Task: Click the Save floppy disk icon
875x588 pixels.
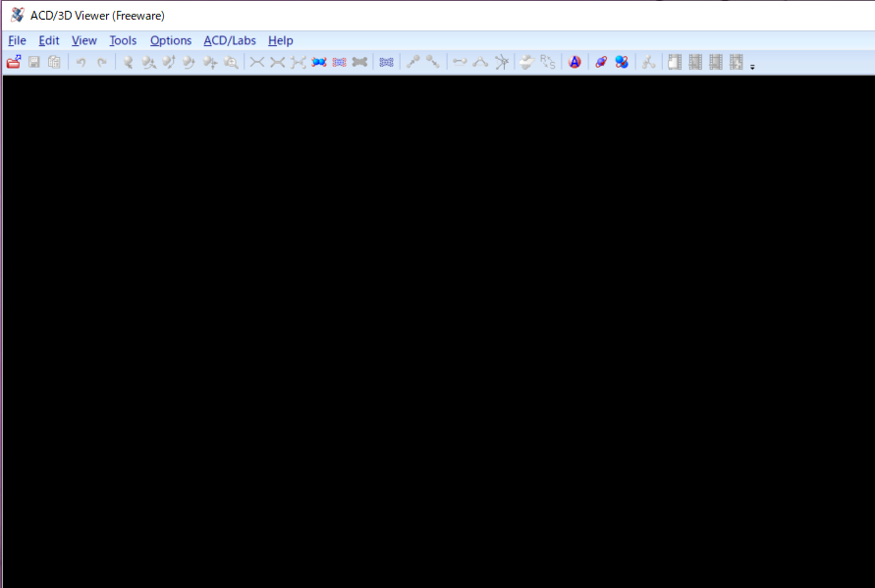Action: pos(34,62)
